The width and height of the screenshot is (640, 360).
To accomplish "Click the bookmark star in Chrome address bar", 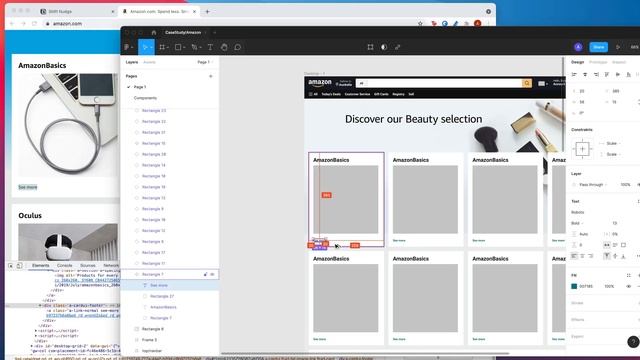I will (420, 24).
